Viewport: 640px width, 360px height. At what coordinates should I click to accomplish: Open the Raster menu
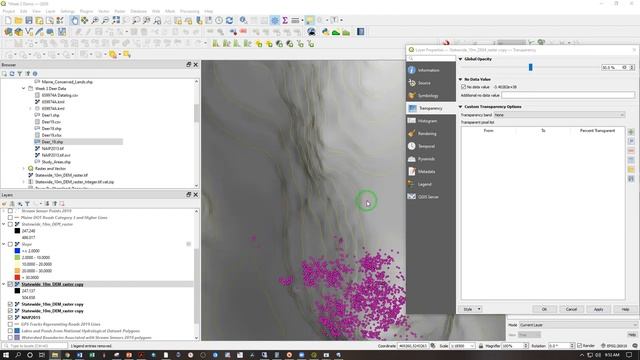[120, 11]
